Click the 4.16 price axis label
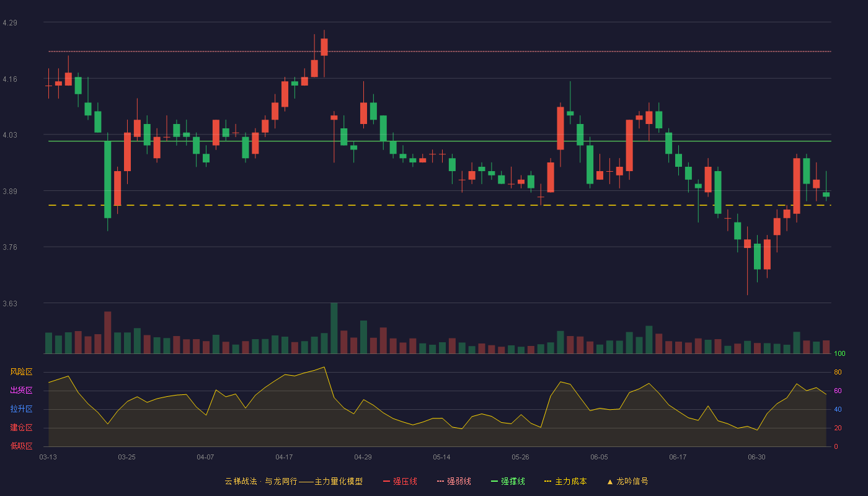Image resolution: width=868 pixels, height=496 pixels. click(x=10, y=79)
